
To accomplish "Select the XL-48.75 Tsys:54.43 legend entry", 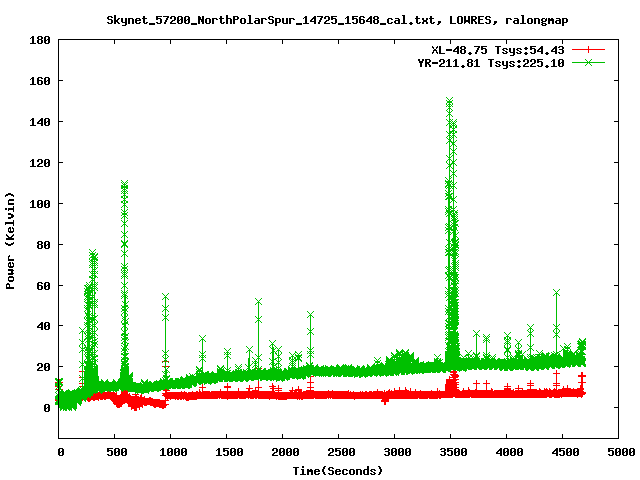I will click(498, 50).
